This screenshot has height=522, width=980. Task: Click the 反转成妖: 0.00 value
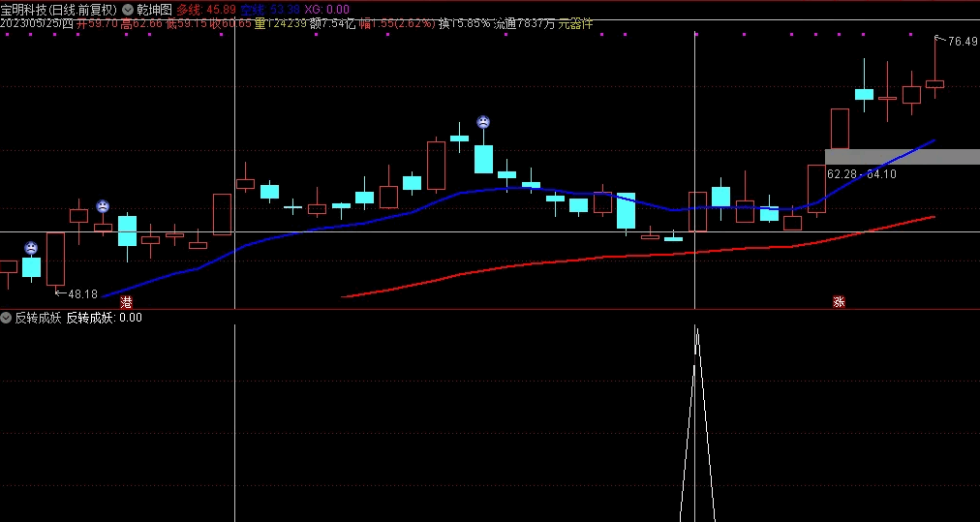tap(105, 318)
